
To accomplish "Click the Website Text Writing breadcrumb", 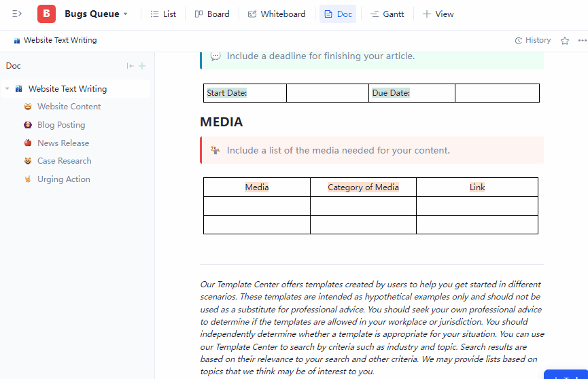I will click(60, 40).
